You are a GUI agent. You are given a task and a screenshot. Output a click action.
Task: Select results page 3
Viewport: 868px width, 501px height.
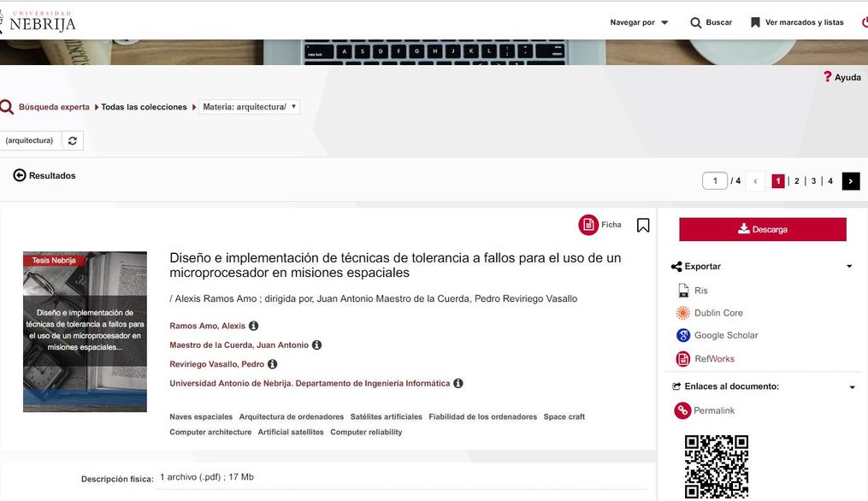pyautogui.click(x=813, y=181)
